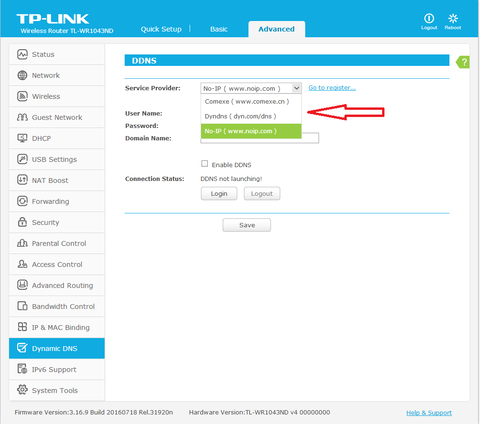Click the NAT Boost arrows icon
The width and height of the screenshot is (480, 424).
[x=22, y=180]
